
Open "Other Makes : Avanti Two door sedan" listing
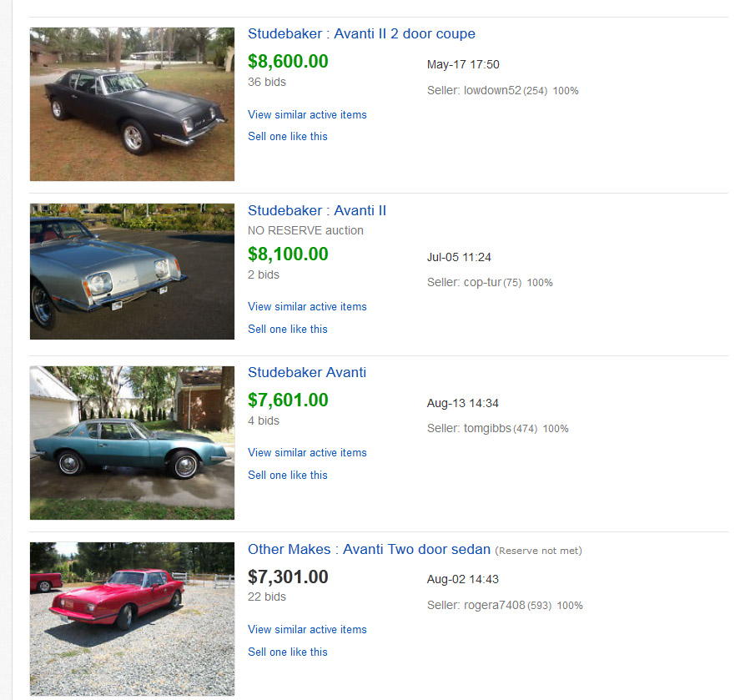(369, 549)
